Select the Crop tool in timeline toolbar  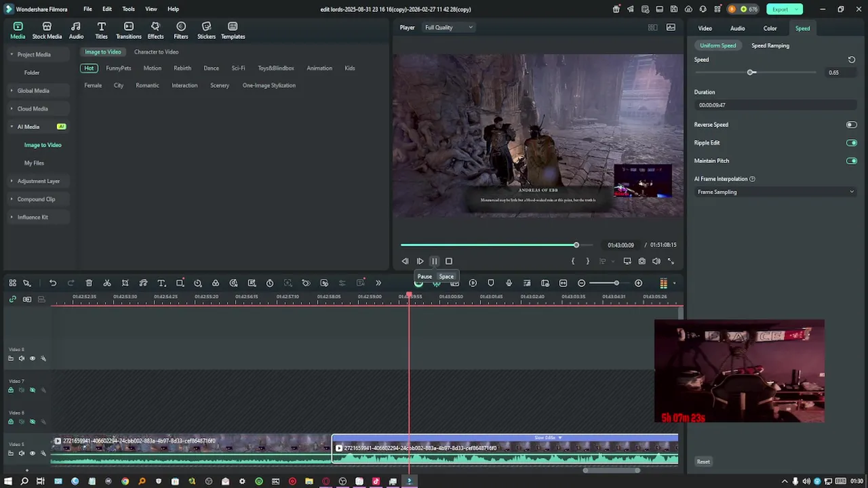pos(125,283)
